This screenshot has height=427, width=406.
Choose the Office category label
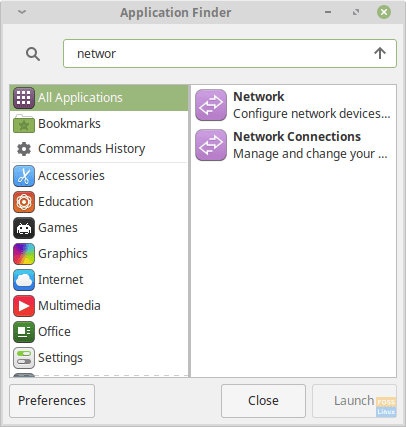54,332
